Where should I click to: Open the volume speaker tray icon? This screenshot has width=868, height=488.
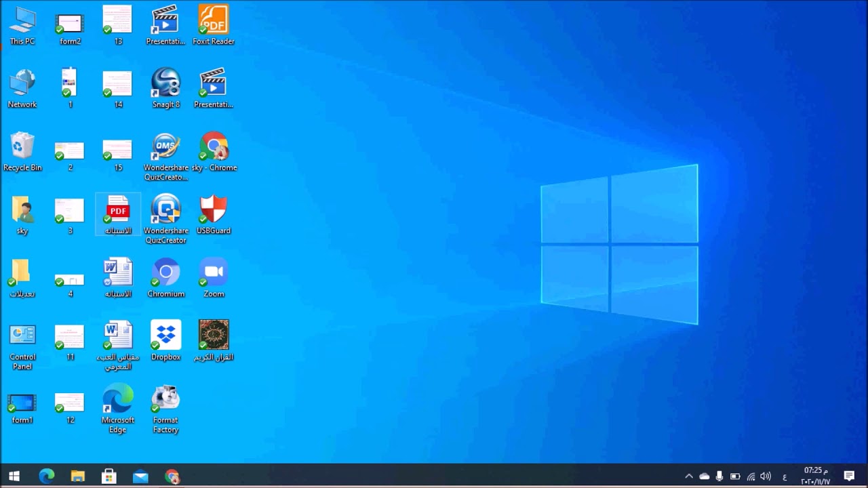766,476
